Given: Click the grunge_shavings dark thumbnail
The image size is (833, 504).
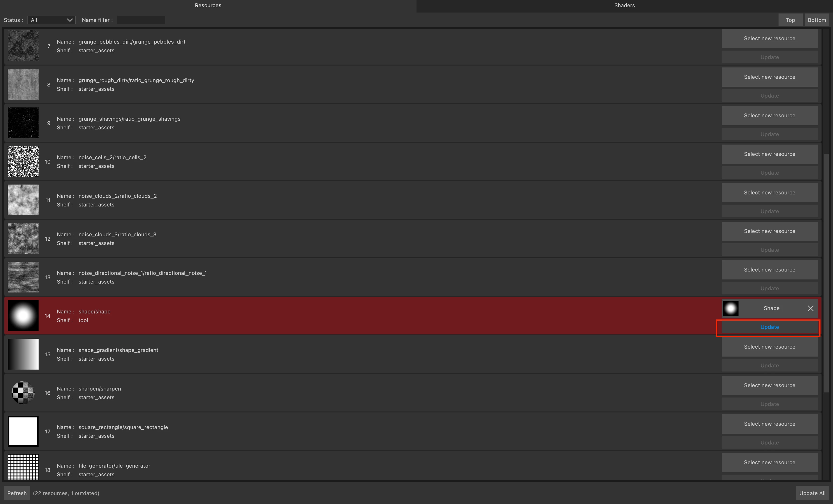Looking at the screenshot, I should point(23,123).
